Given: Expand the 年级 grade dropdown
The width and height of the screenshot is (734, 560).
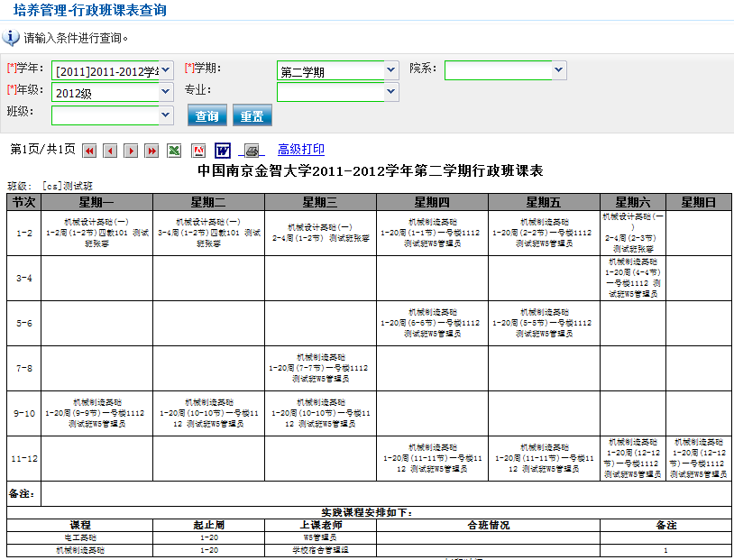Looking at the screenshot, I should point(166,92).
